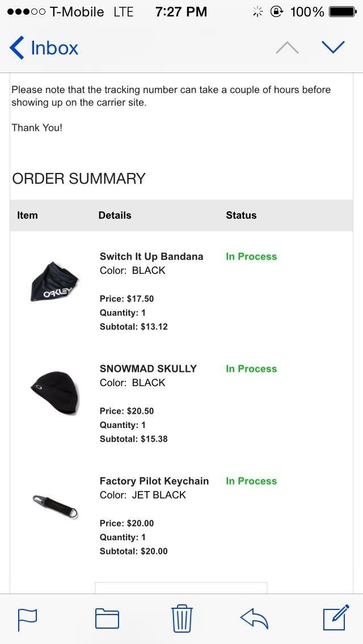Compose a new message
This screenshot has height=644, width=363.
click(x=336, y=618)
